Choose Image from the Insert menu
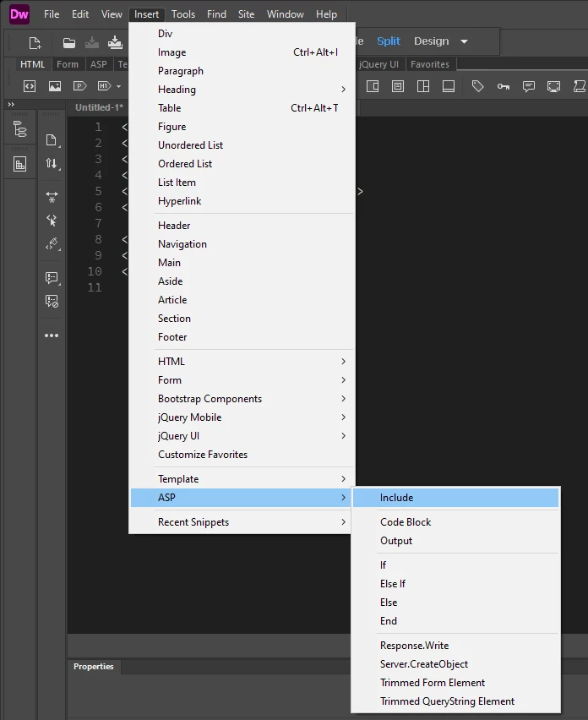Screen dimensions: 588x720 pyautogui.click(x=242, y=52)
